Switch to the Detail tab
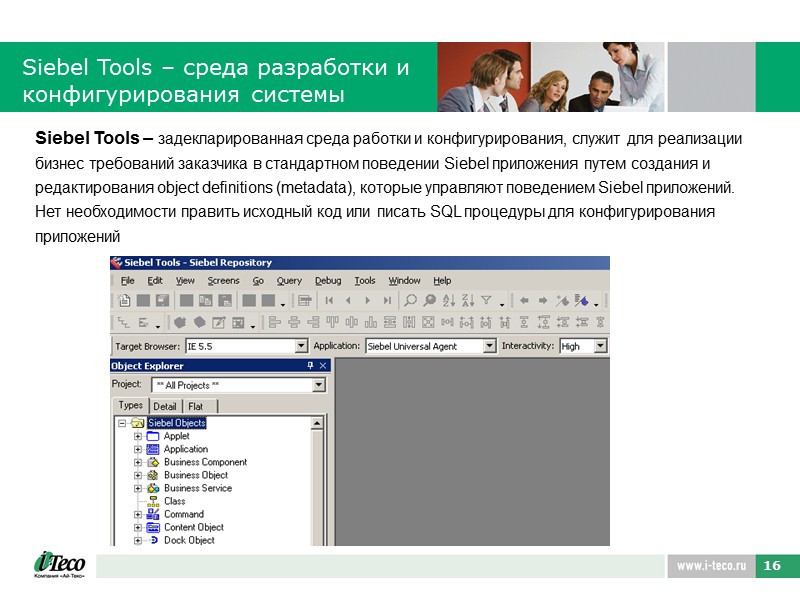Viewport: 800px width, 600px height. [165, 406]
